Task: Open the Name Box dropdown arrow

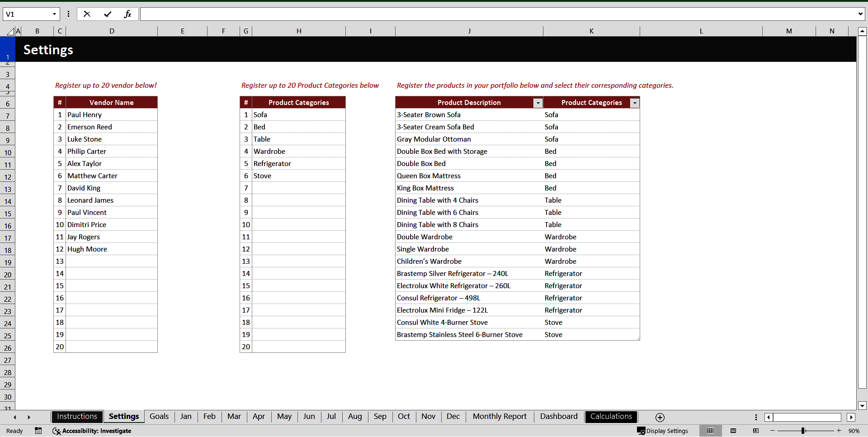Action: 54,14
